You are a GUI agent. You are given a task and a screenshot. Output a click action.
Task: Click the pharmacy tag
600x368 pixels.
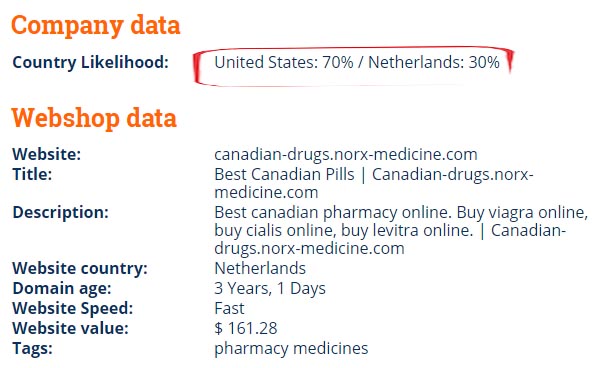[x=251, y=349]
